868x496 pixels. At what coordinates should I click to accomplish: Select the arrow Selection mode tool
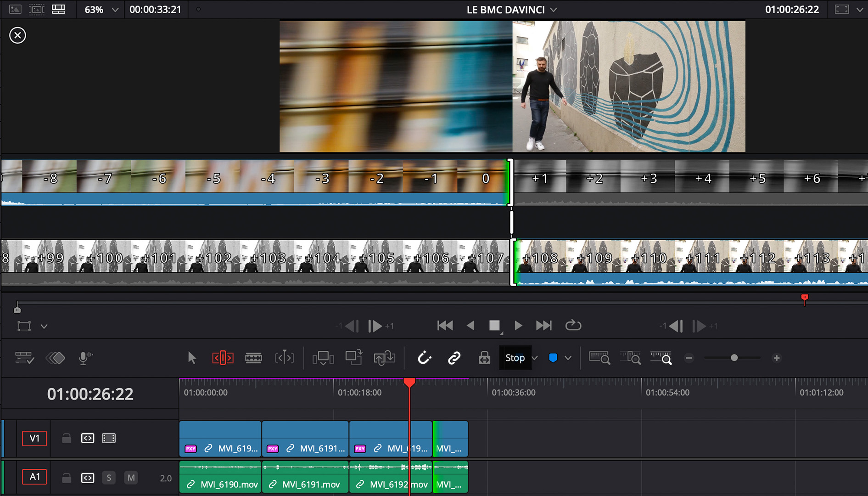pos(192,358)
